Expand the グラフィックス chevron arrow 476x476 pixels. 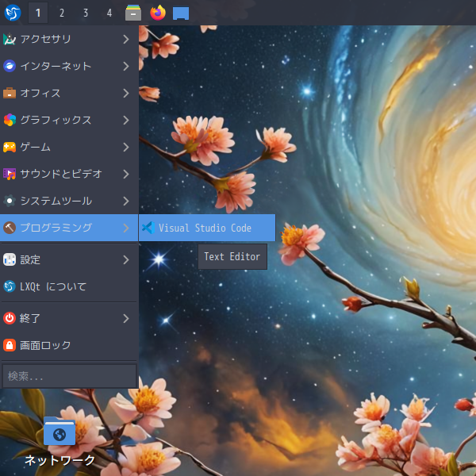tap(126, 120)
